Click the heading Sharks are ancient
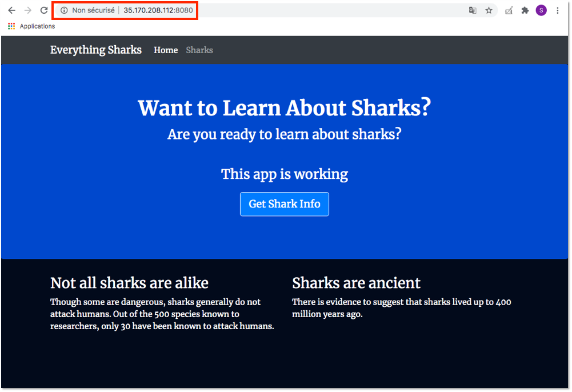Image resolution: width=572 pixels, height=392 pixels. pos(357,283)
